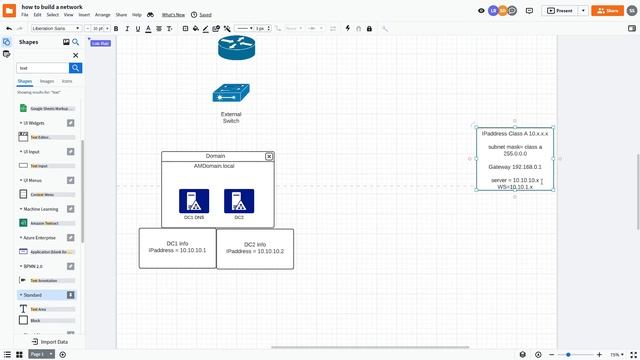Click the What's New link
This screenshot has width=640, height=360.
pyautogui.click(x=173, y=15)
